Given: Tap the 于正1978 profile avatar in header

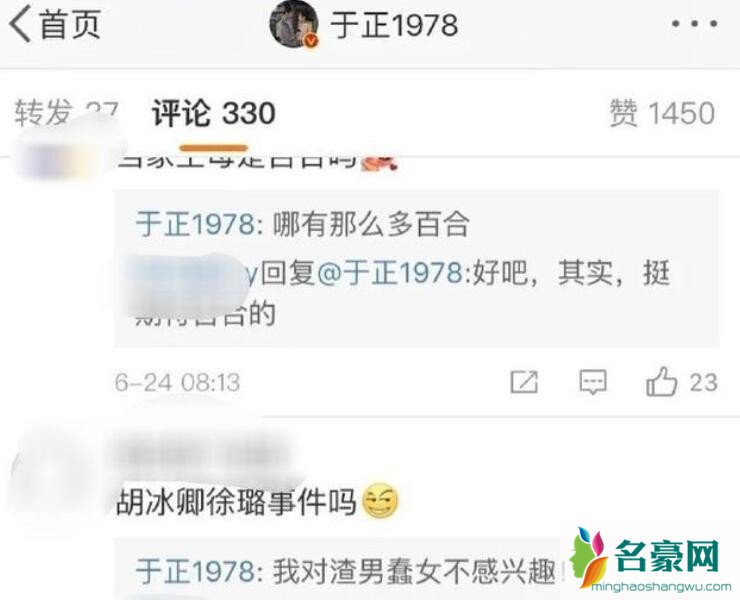Looking at the screenshot, I should (294, 24).
